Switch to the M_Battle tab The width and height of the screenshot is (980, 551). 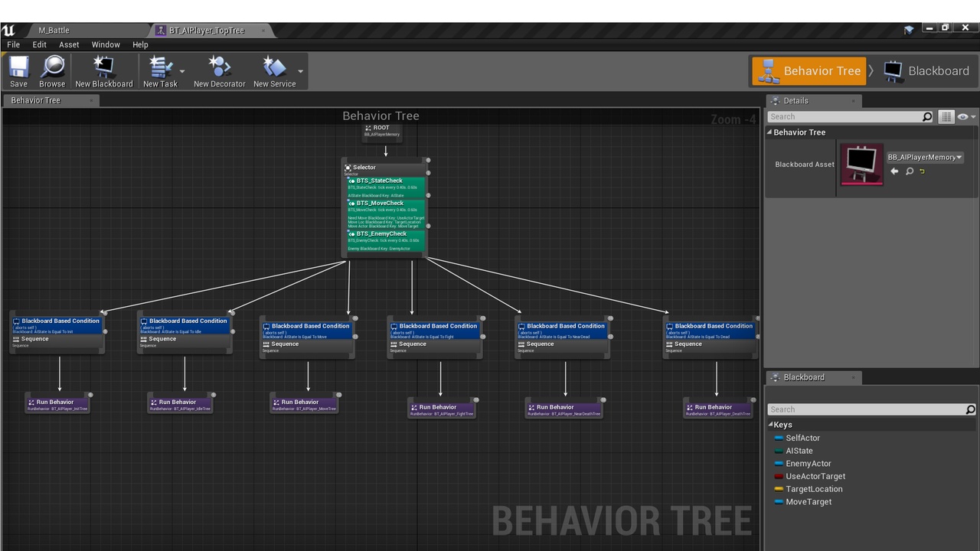point(54,31)
